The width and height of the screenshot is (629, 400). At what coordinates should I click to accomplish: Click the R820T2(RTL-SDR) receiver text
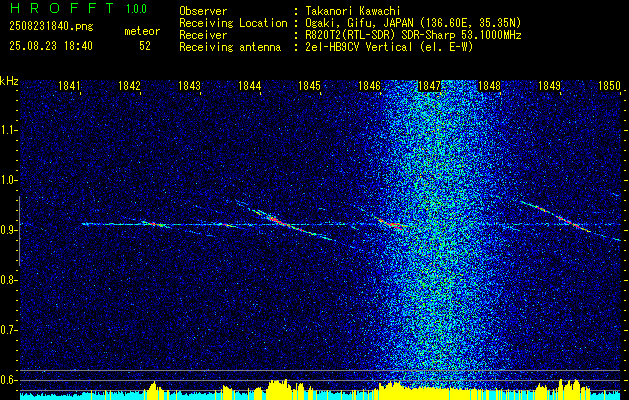pos(413,35)
